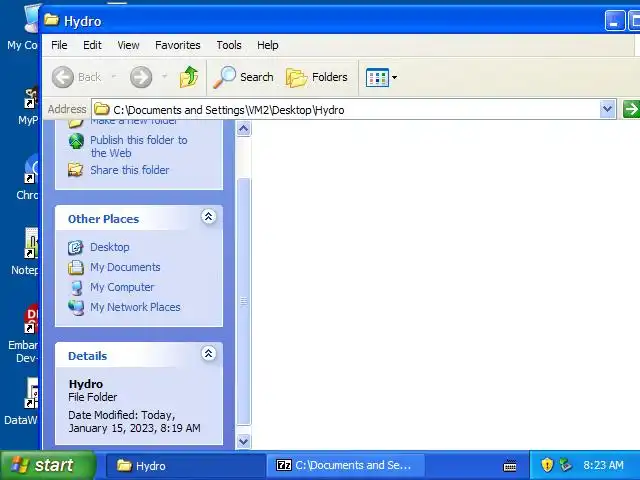
Task: Click the 8:23 AM system clock
Action: 603,465
